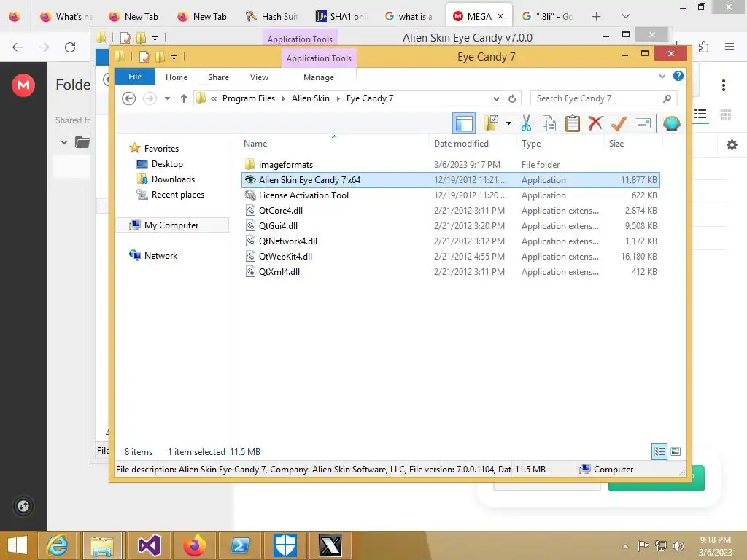Open the Home ribbon tab
Screen dimensions: 747x560
click(177, 77)
